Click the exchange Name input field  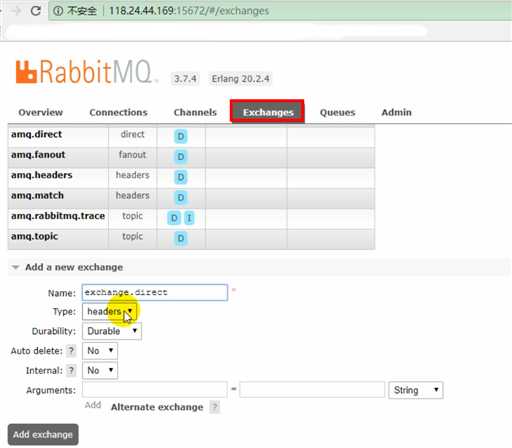(x=155, y=292)
